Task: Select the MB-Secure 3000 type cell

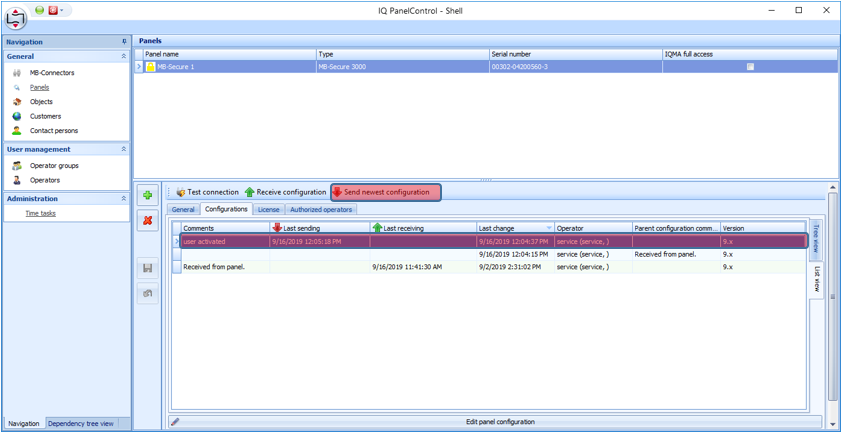Action: pos(403,67)
